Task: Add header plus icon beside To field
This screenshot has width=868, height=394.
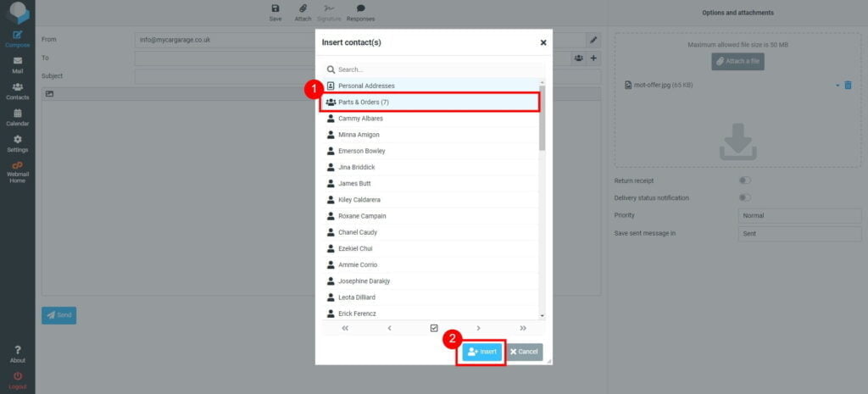Action: 593,58
